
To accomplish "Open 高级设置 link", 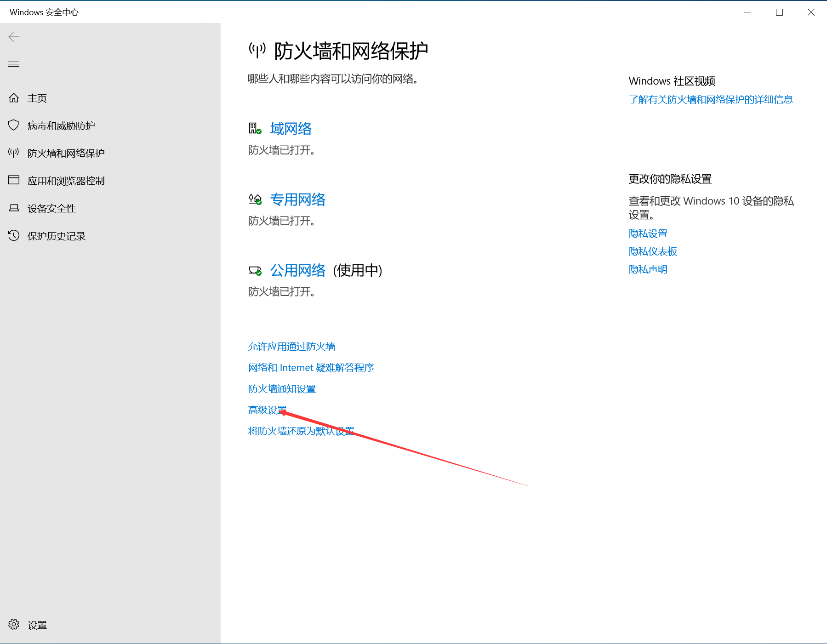I will click(x=268, y=410).
